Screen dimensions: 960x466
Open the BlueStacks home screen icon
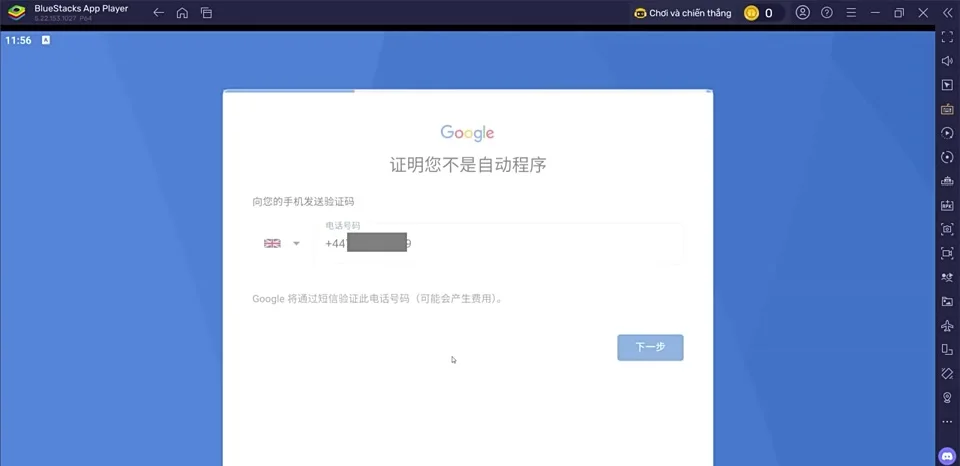pyautogui.click(x=182, y=13)
